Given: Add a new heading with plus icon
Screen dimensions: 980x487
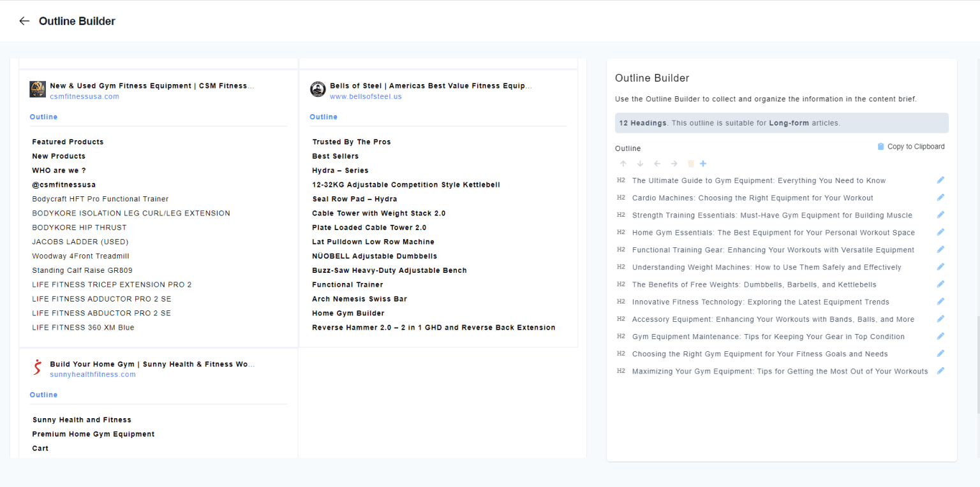Looking at the screenshot, I should [703, 164].
